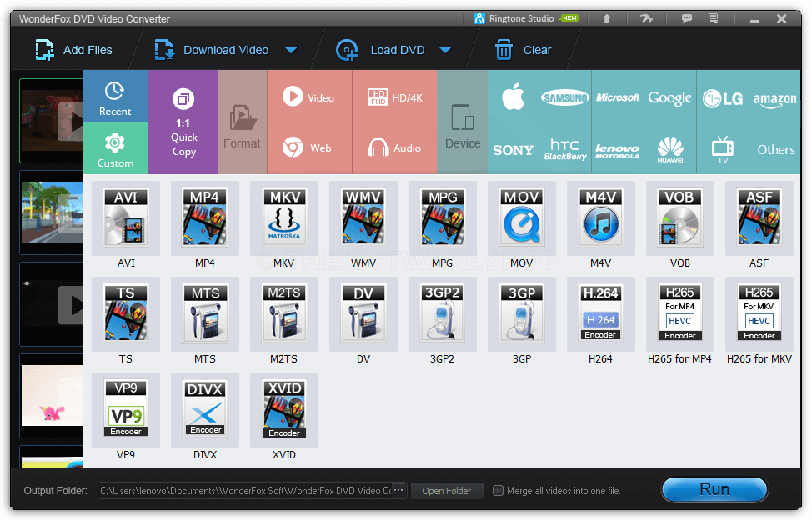
Task: Show TV device profiles
Action: click(x=723, y=148)
